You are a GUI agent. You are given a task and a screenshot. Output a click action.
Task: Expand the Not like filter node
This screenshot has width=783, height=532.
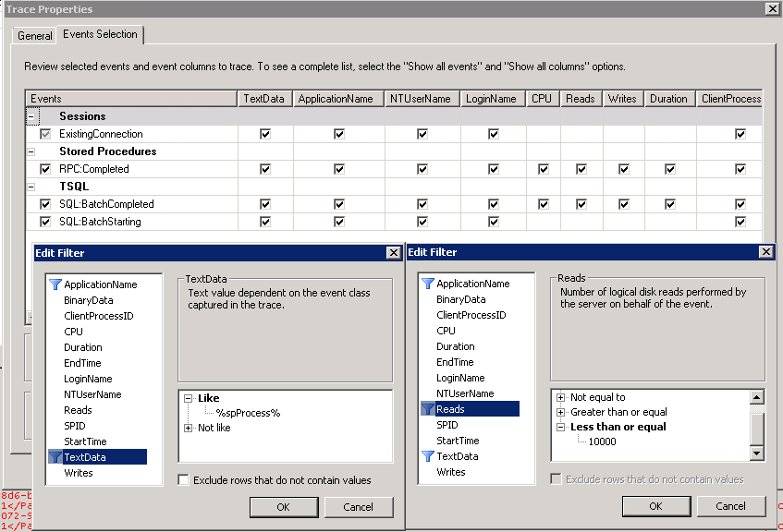tap(189, 428)
